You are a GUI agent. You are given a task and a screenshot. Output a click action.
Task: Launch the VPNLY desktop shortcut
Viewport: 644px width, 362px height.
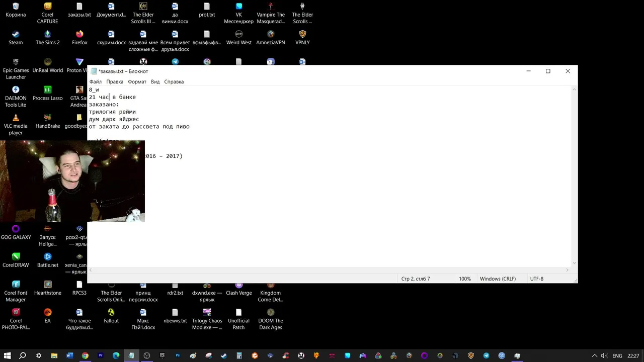(x=302, y=38)
